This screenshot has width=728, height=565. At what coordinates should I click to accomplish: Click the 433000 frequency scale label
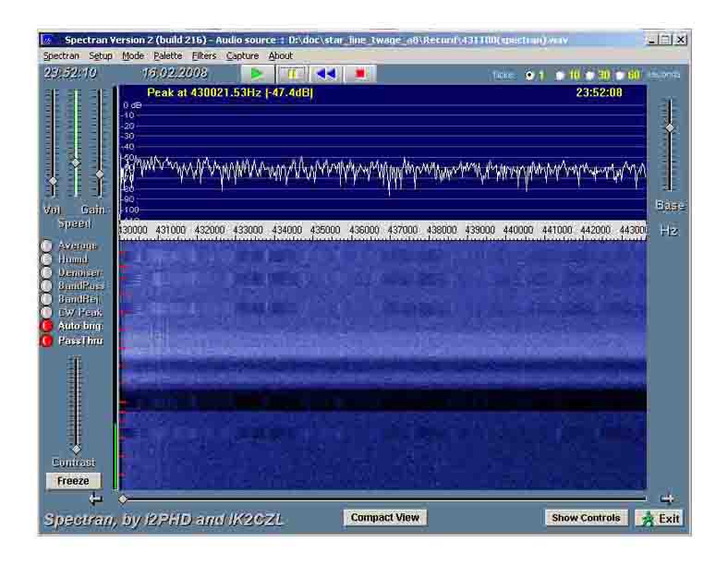[x=248, y=230]
